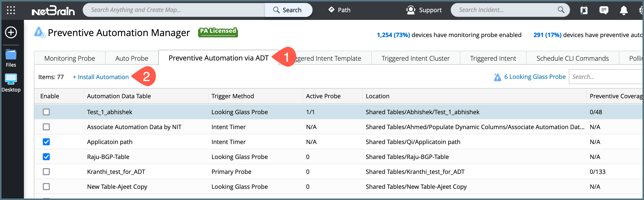Open the Files folder icon
This screenshot has width=644, height=200.
pos(11,55)
